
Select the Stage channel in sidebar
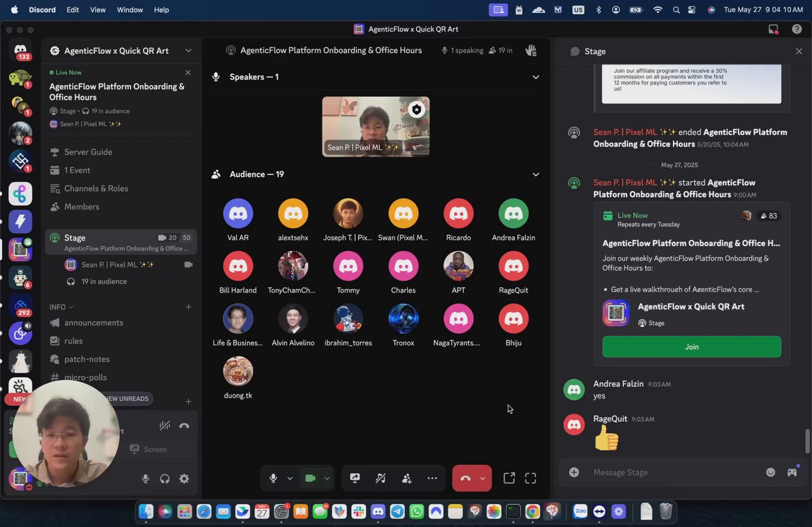(x=121, y=242)
